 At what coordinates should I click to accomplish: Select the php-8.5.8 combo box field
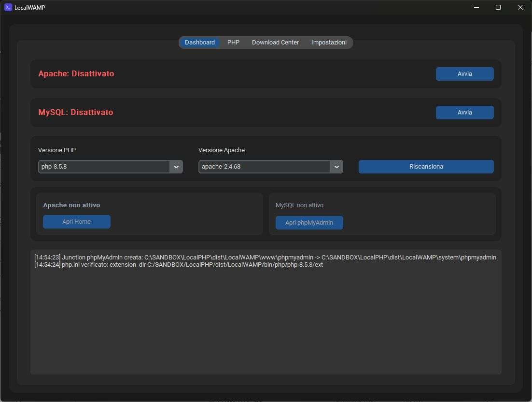coord(110,167)
